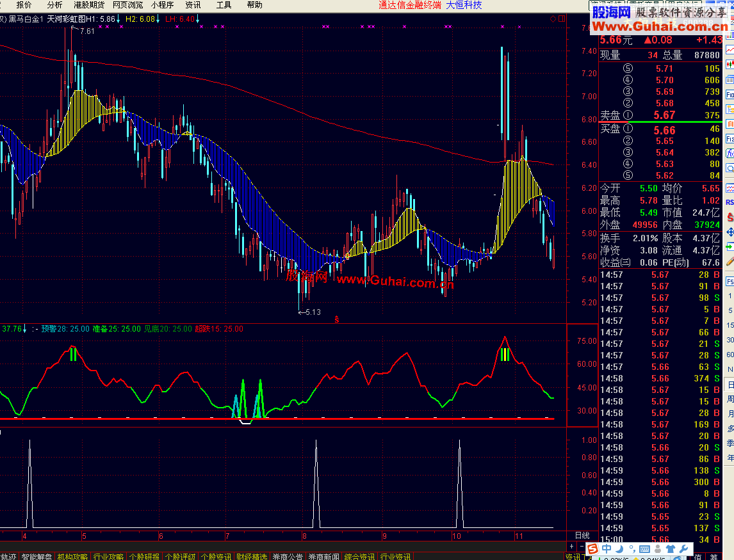Screen dimensions: 734x560
Task: Click the RS indicator icon in right toolbar
Action: point(730,203)
